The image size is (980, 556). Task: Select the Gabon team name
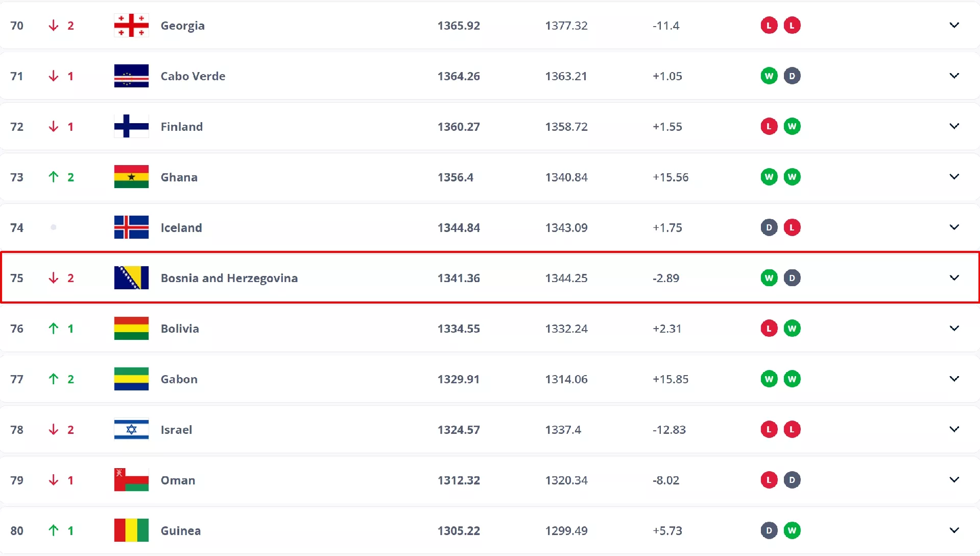coord(179,379)
